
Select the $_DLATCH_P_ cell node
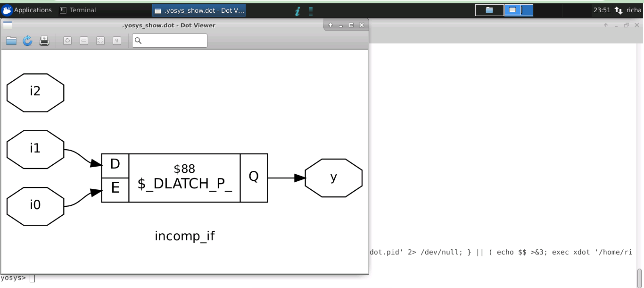coord(185,178)
